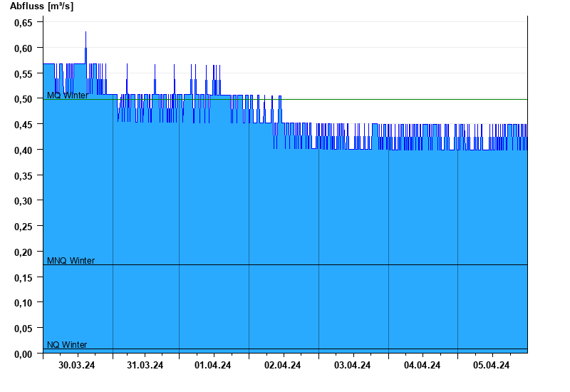Click the 02.04.24 date label
The image size is (570, 392).
click(x=282, y=366)
